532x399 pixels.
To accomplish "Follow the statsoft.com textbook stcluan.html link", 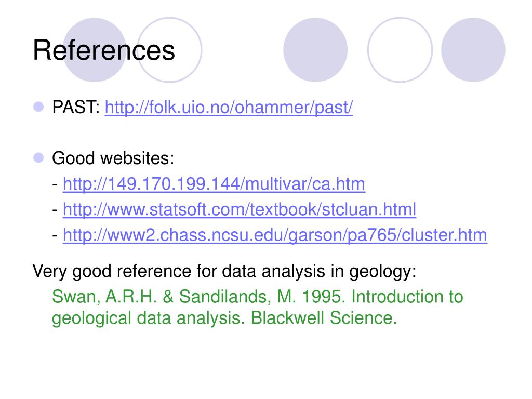I will pos(240,210).
